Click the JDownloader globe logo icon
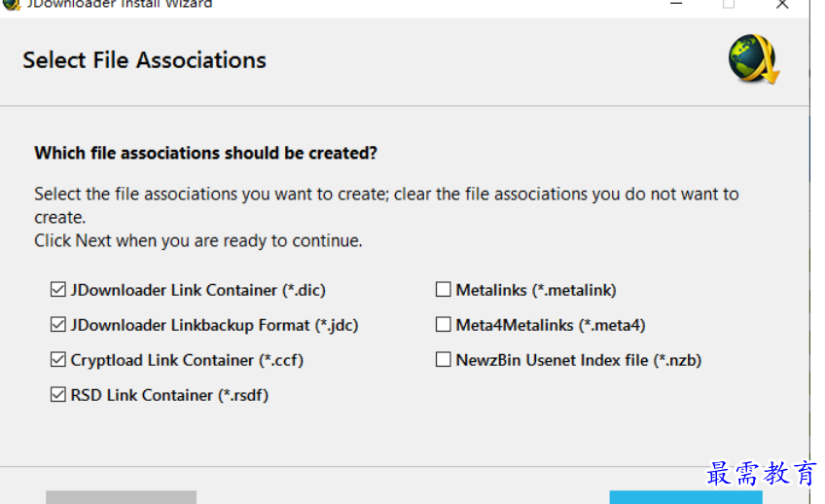 [x=754, y=59]
